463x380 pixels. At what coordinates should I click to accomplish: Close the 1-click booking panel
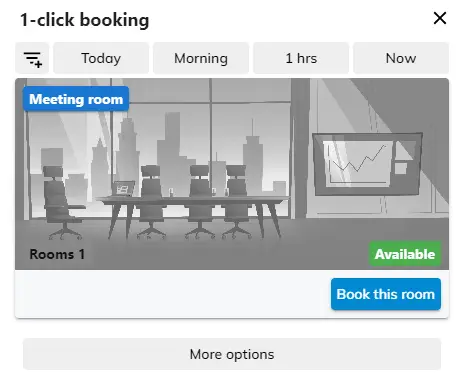tap(440, 18)
